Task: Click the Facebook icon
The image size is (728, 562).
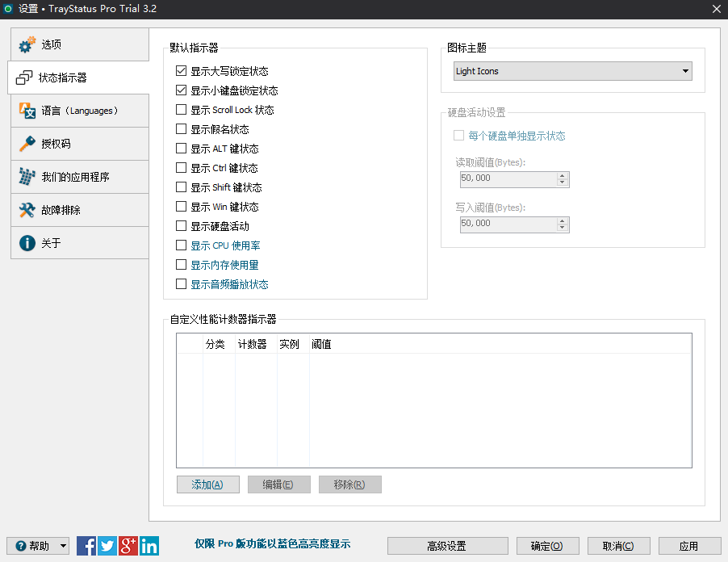Action: (x=86, y=546)
